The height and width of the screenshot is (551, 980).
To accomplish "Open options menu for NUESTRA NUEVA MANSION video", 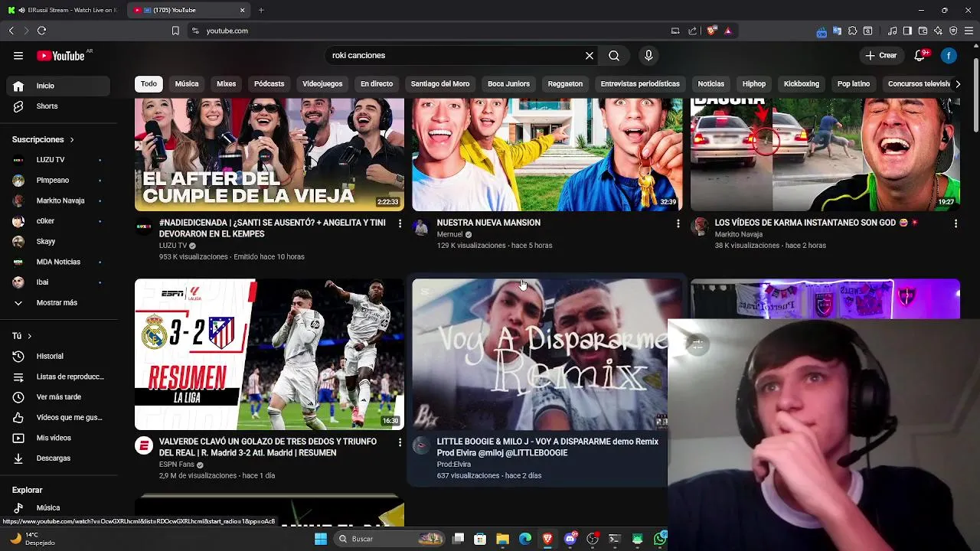I will pyautogui.click(x=678, y=223).
